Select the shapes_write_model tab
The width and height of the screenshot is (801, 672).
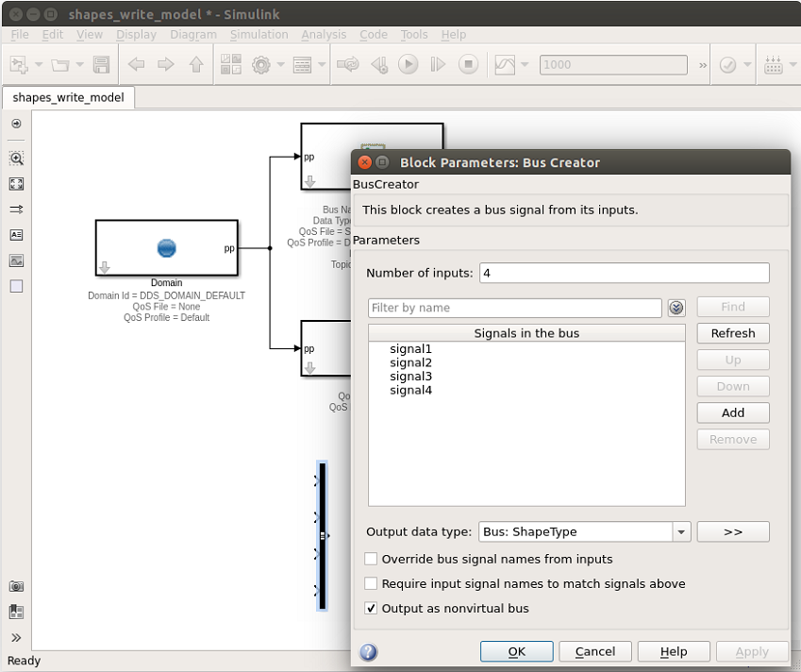pos(69,97)
